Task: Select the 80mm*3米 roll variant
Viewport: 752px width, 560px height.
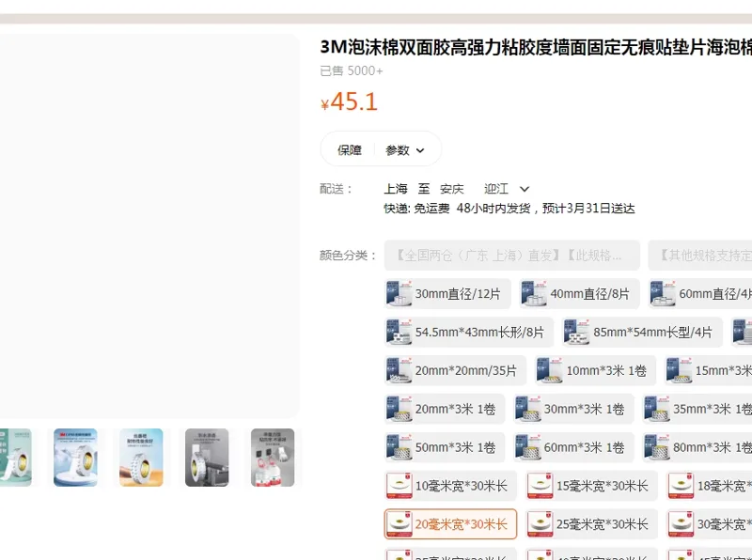Action: (x=697, y=447)
